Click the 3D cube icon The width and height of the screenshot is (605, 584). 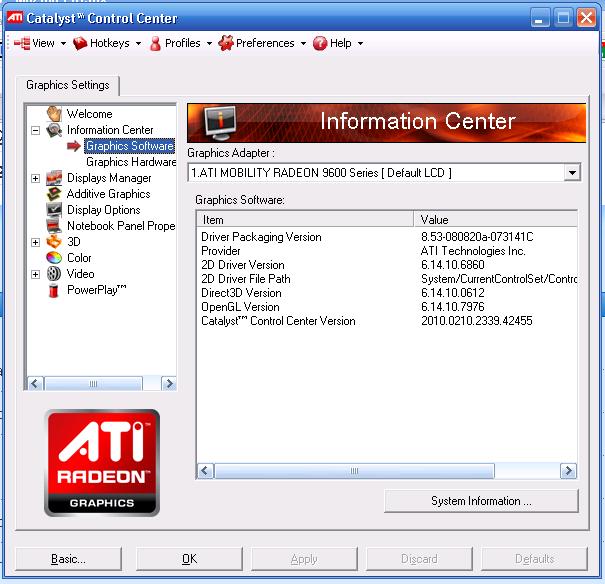(x=54, y=242)
